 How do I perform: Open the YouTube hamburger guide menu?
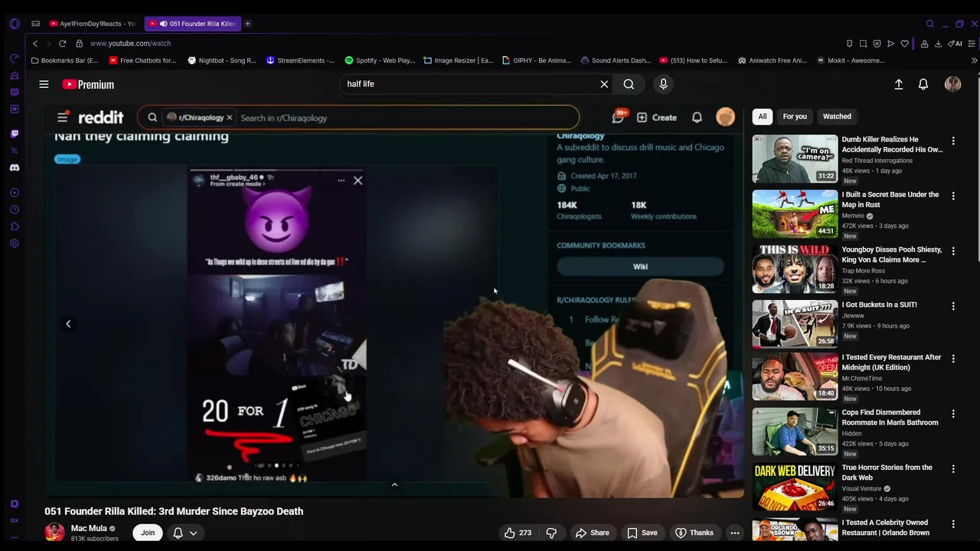click(x=44, y=84)
